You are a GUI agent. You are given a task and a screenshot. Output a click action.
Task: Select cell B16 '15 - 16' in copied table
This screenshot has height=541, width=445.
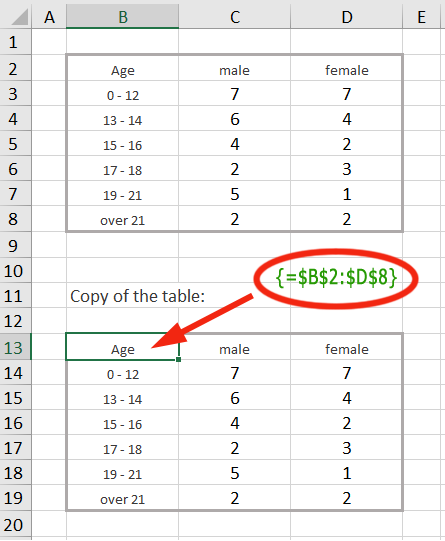pos(122,422)
